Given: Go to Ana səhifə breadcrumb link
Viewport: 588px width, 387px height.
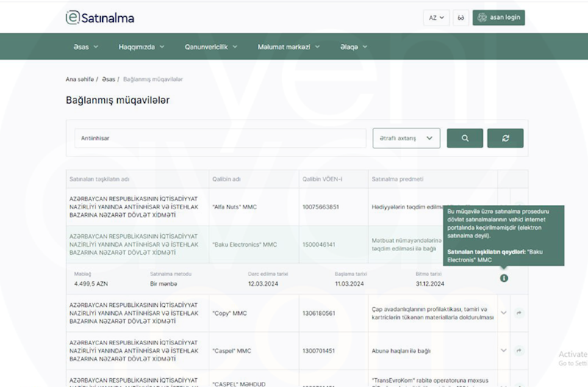Looking at the screenshot, I should click(79, 79).
